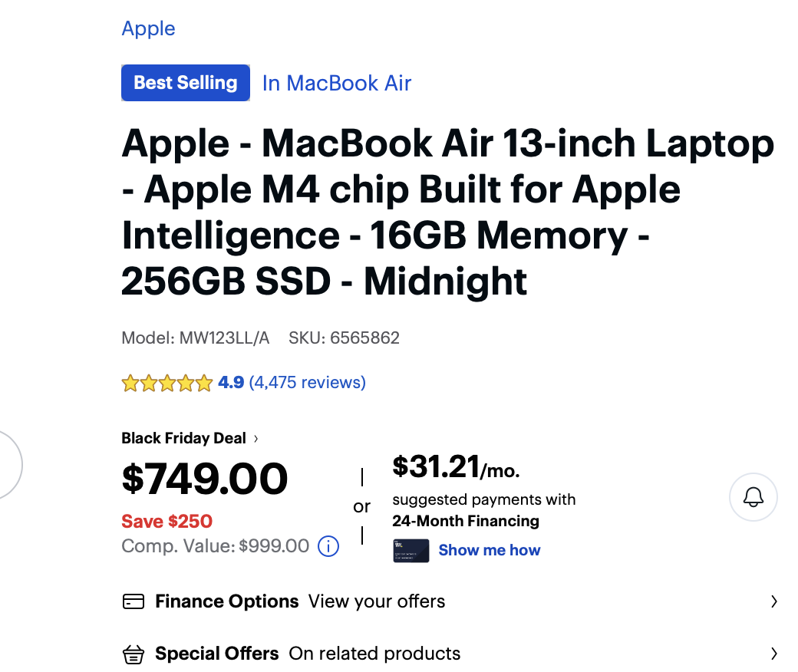Click the partial circle button at left edge

(x=9, y=464)
